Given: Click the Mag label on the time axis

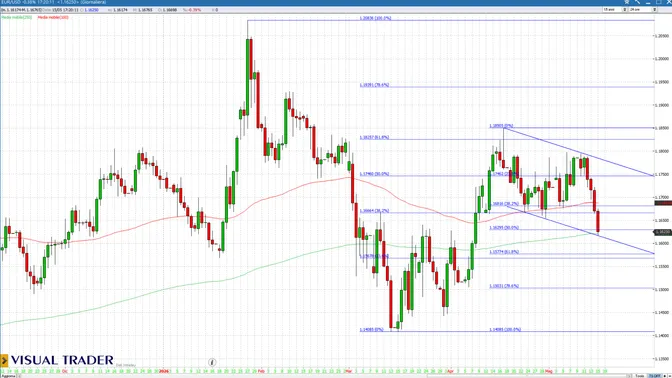Looking at the screenshot, I should click(x=548, y=371).
